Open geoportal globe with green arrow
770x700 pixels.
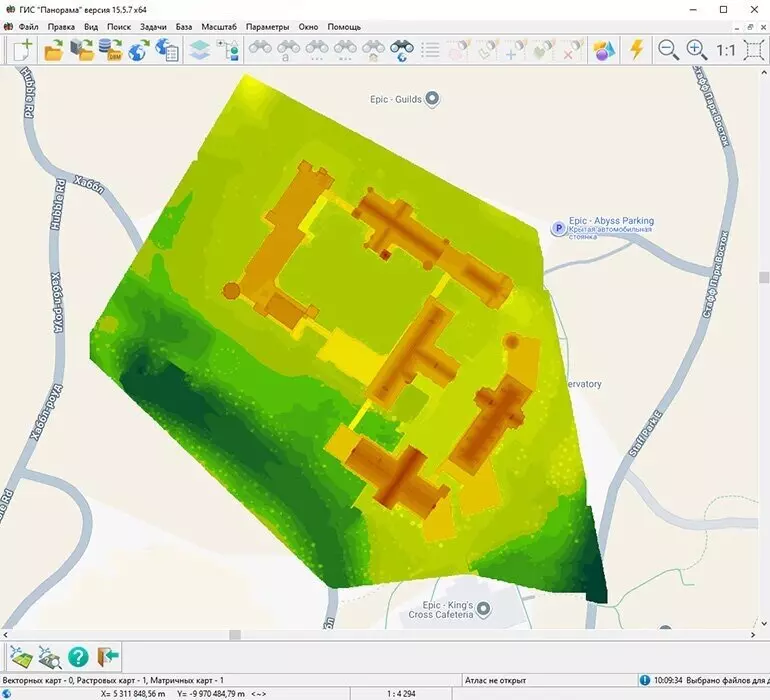tap(139, 50)
